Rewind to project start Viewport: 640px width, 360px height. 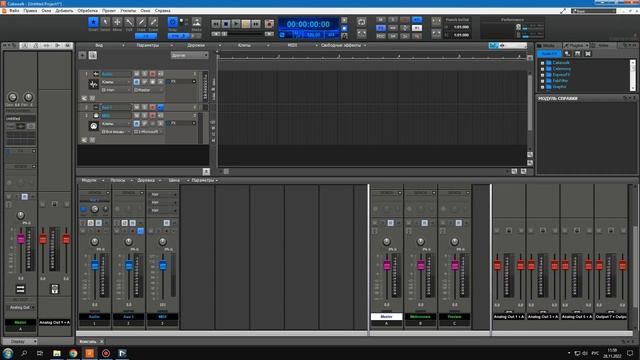(216, 24)
